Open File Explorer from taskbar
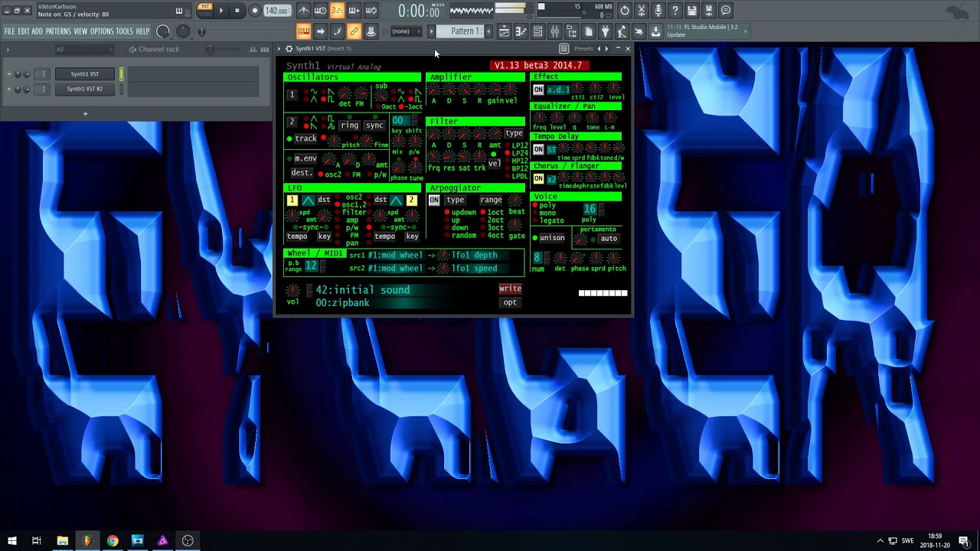This screenshot has width=980, height=551. [x=63, y=541]
